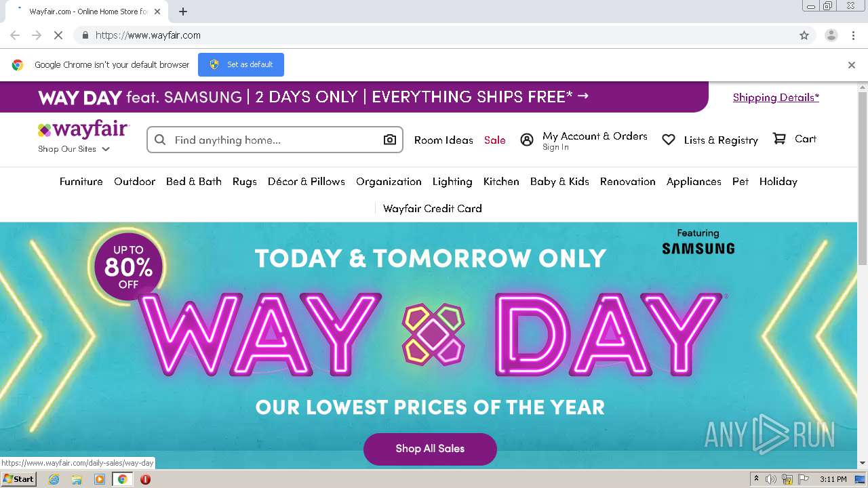Click the heart Lists & Registry icon
868x488 pixels.
pos(669,140)
